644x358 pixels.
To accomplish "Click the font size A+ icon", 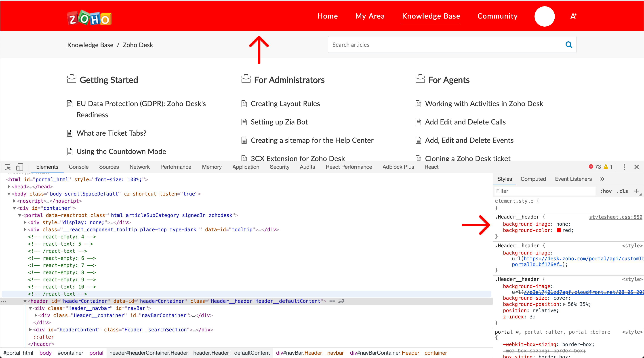I will click(x=573, y=16).
